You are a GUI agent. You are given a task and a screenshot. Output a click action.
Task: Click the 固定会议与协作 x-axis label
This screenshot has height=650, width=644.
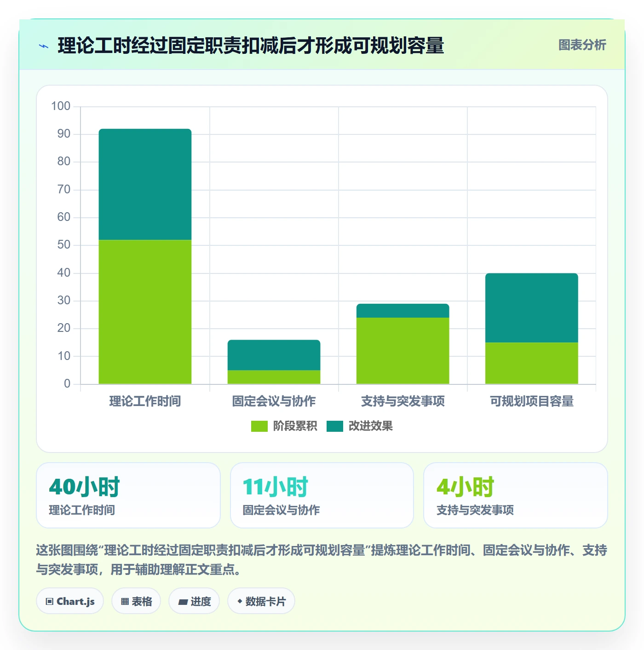(x=274, y=401)
